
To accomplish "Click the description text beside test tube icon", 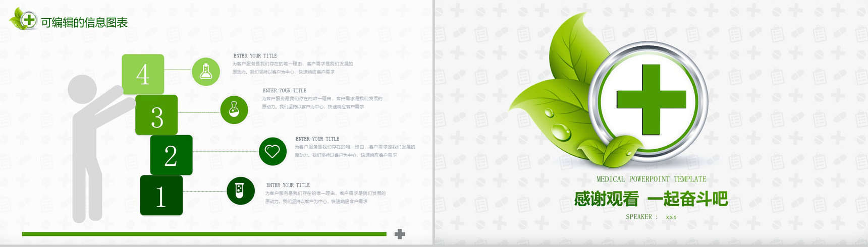I will tap(325, 198).
